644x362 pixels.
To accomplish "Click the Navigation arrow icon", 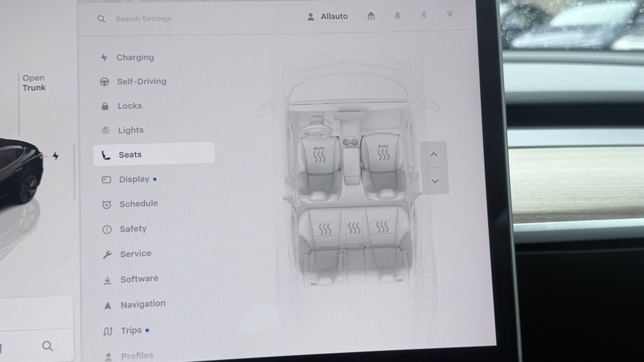I will [108, 306].
